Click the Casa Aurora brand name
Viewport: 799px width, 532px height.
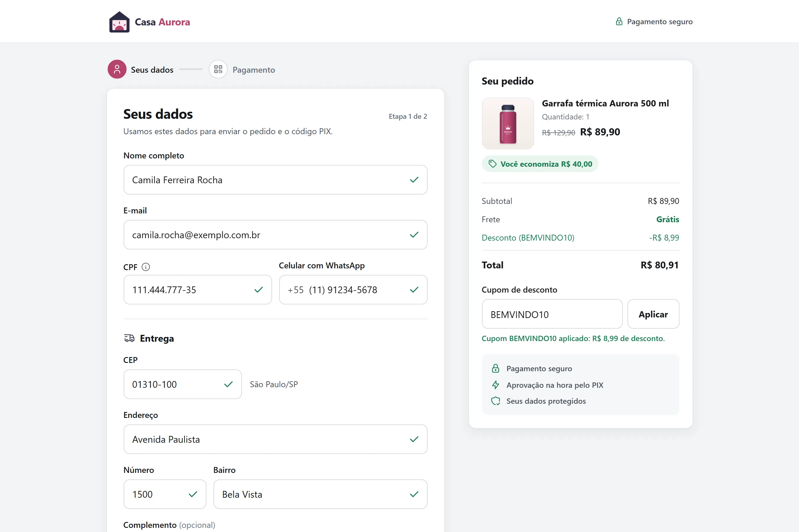pos(162,22)
